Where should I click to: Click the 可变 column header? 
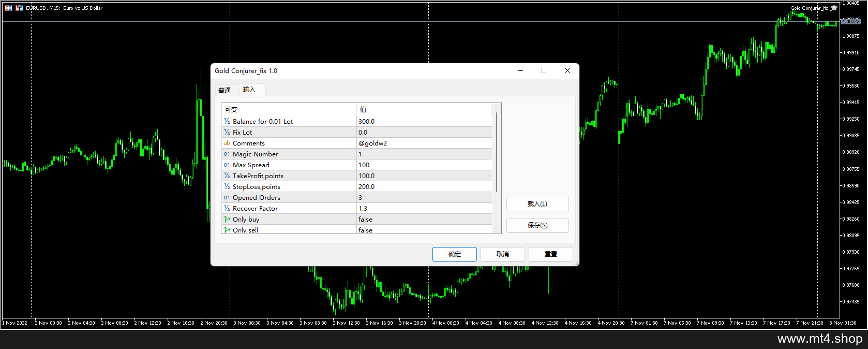point(289,109)
